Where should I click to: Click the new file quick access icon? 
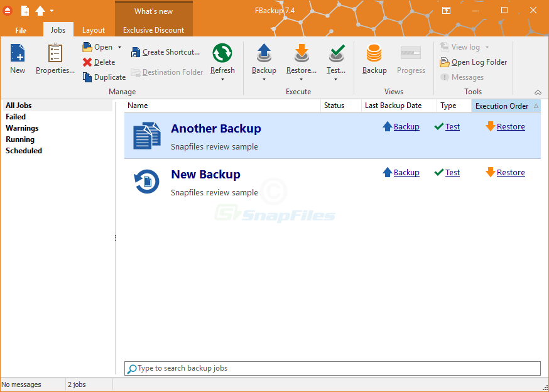tap(25, 11)
